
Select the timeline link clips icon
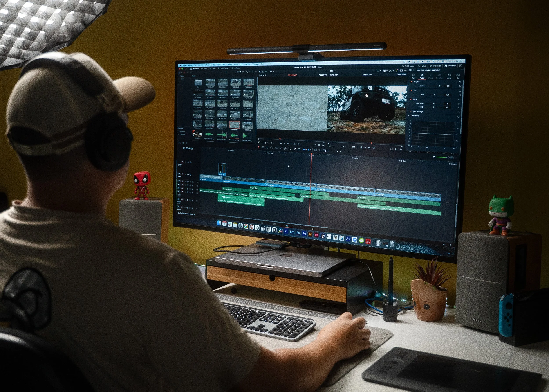click(295, 149)
